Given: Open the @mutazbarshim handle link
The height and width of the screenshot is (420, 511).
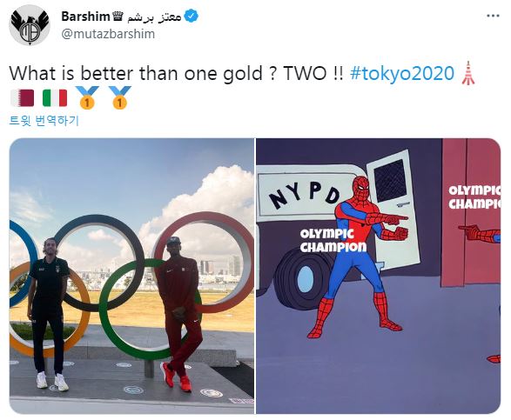Looking at the screenshot, I should coord(108,34).
